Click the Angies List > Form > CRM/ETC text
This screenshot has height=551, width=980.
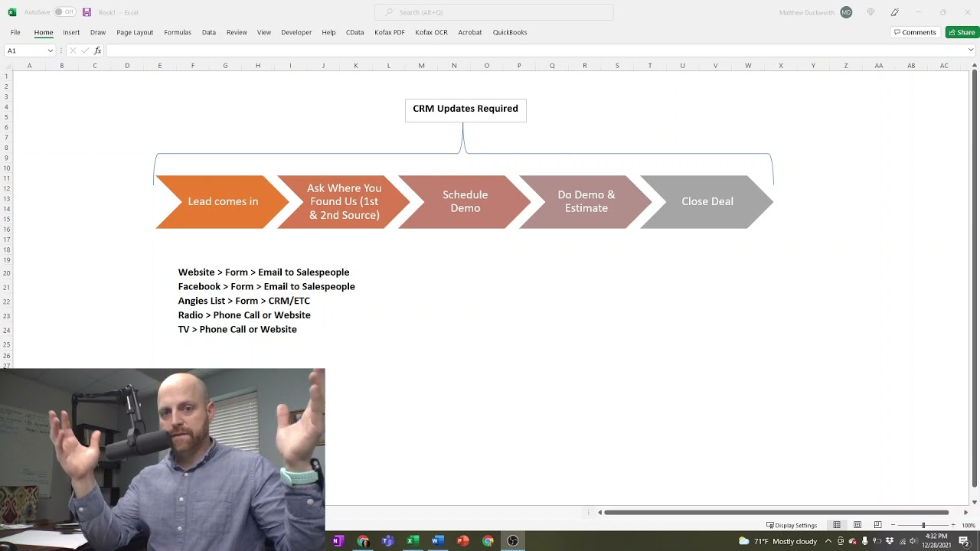(243, 301)
